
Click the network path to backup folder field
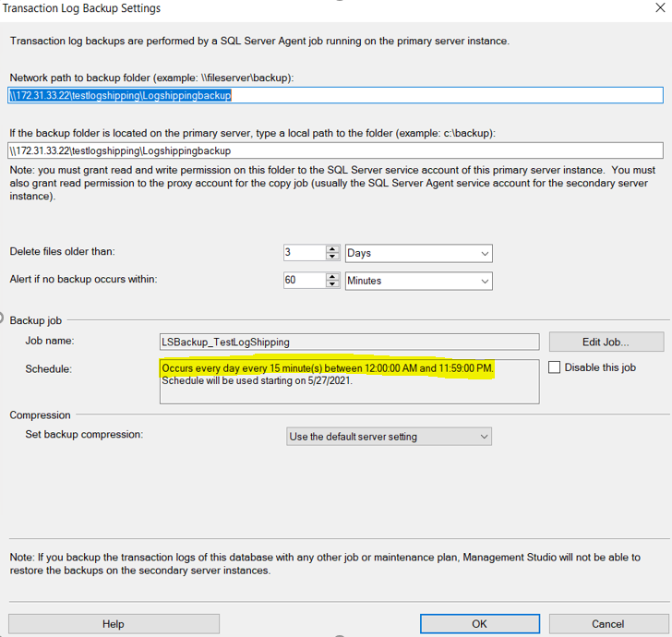335,95
